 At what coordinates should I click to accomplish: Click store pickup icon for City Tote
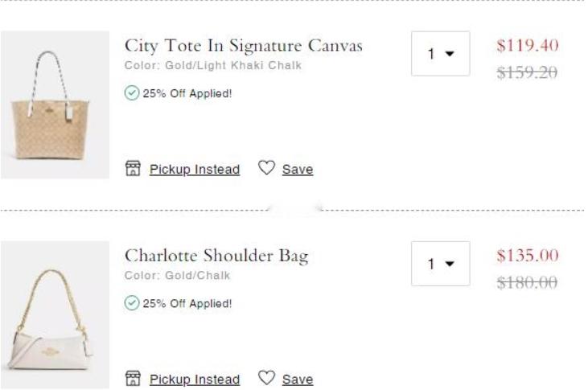point(133,168)
